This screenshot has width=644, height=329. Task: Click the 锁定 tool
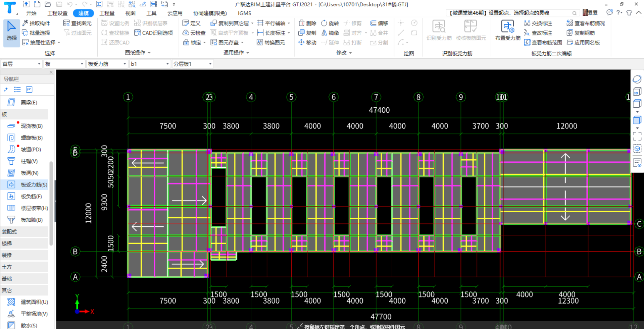pos(194,43)
